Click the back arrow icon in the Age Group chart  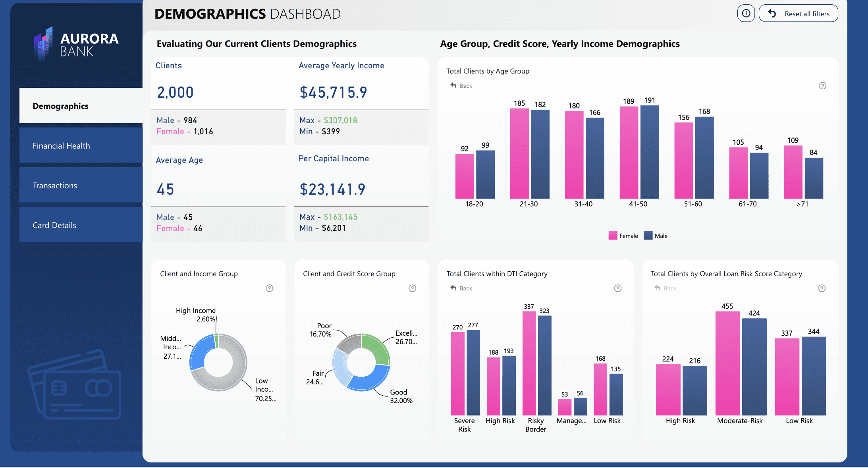(453, 85)
